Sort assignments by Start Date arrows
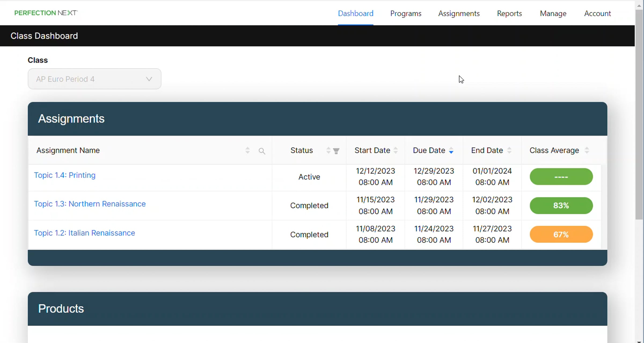644x343 pixels. pyautogui.click(x=396, y=150)
